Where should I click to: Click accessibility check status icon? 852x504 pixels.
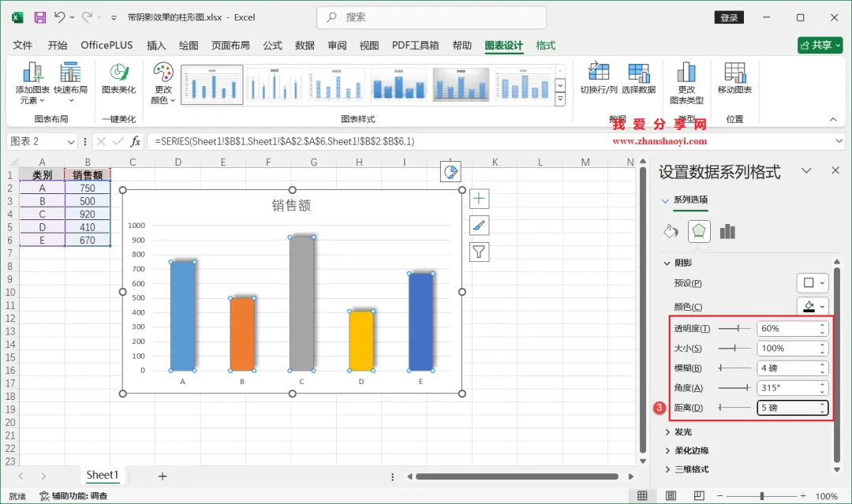pos(44,496)
